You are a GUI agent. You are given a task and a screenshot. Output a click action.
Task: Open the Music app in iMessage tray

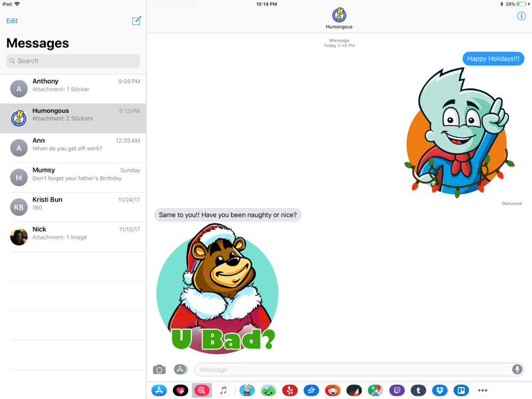223,390
